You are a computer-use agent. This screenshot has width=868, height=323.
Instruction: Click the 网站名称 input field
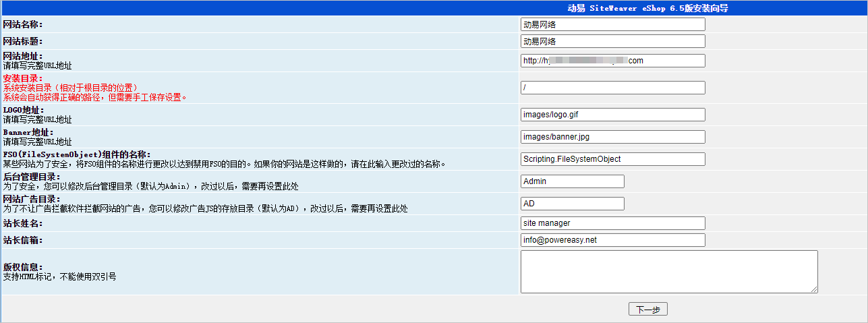click(612, 24)
